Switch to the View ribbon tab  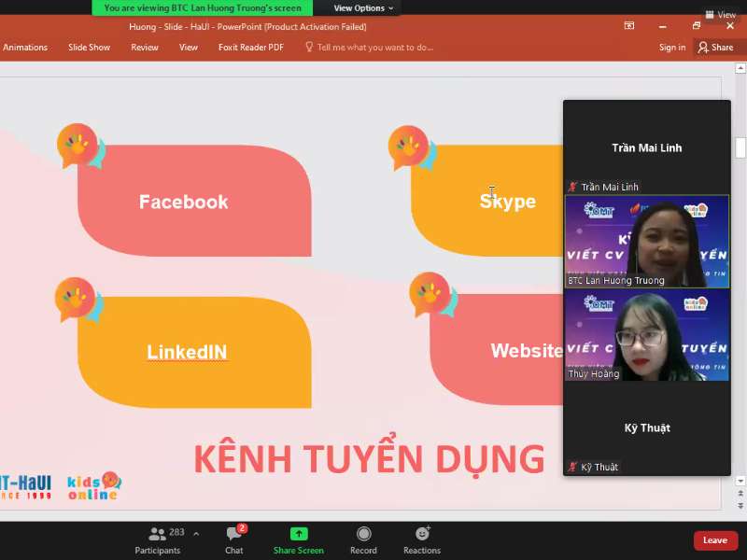pyautogui.click(x=190, y=48)
